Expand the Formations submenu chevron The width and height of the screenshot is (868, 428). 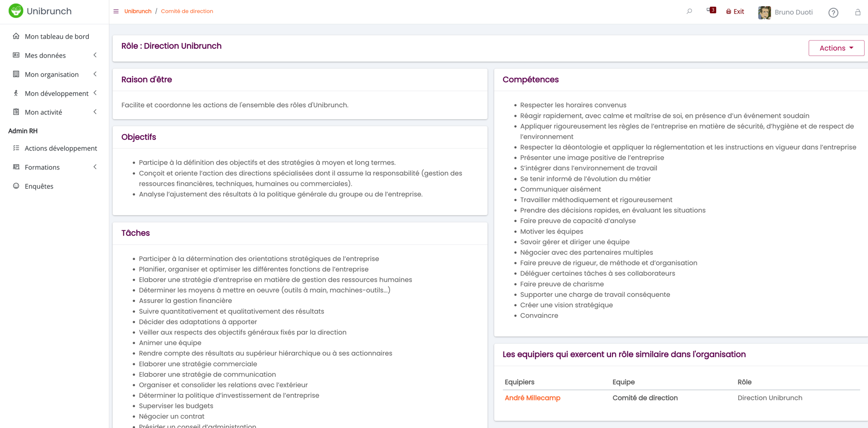tap(95, 167)
